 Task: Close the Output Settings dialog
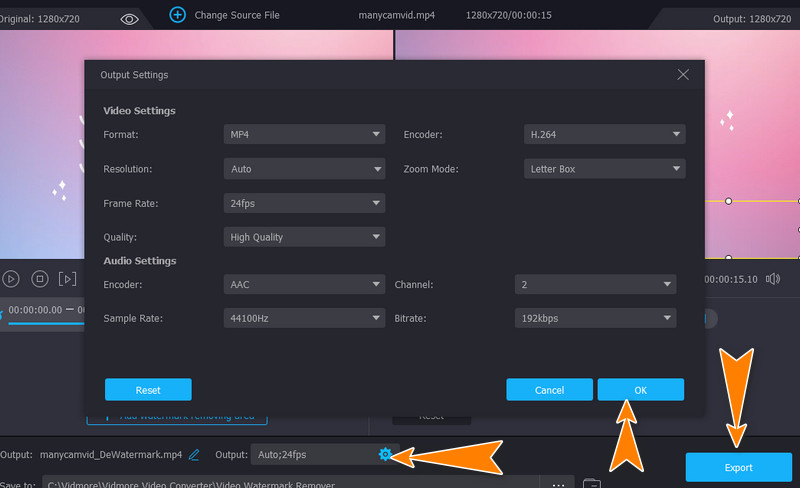click(x=683, y=75)
